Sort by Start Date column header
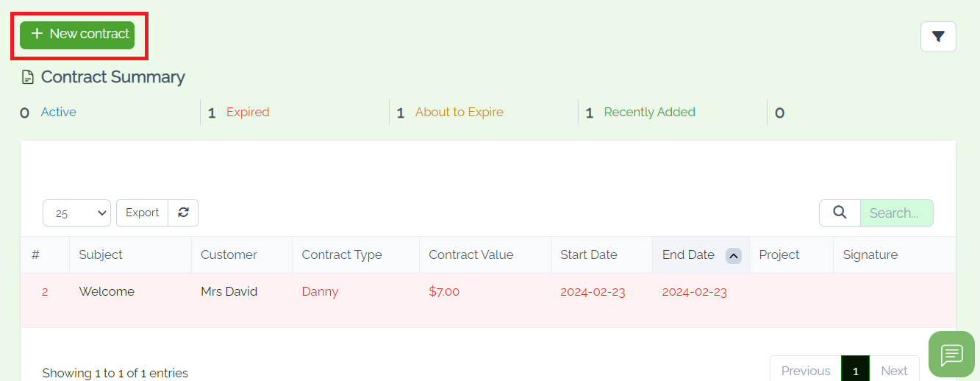The image size is (980, 381). click(x=589, y=254)
